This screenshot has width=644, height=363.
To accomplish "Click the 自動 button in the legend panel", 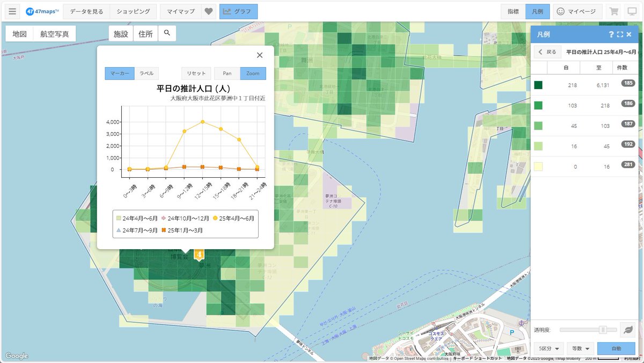I will (616, 348).
